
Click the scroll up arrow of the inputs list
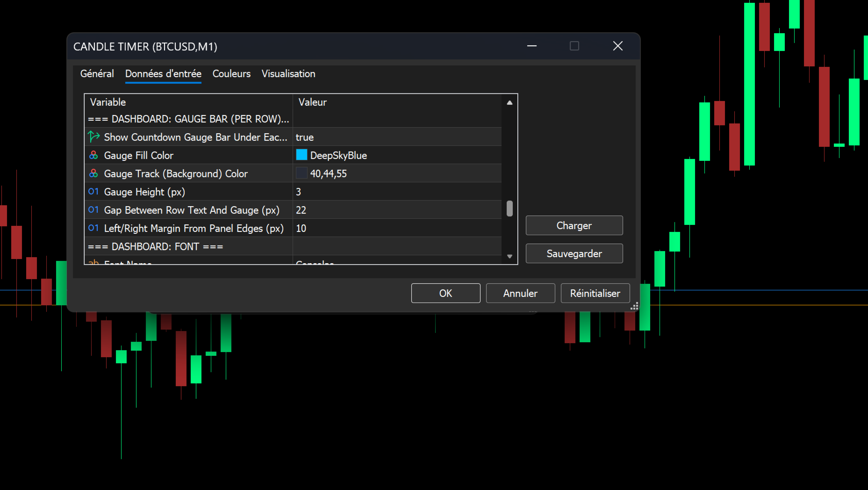pyautogui.click(x=509, y=102)
